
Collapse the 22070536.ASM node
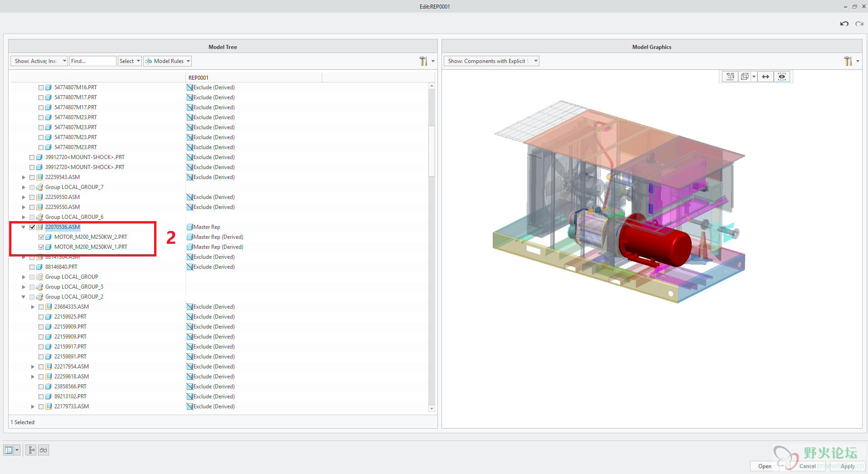(24, 227)
